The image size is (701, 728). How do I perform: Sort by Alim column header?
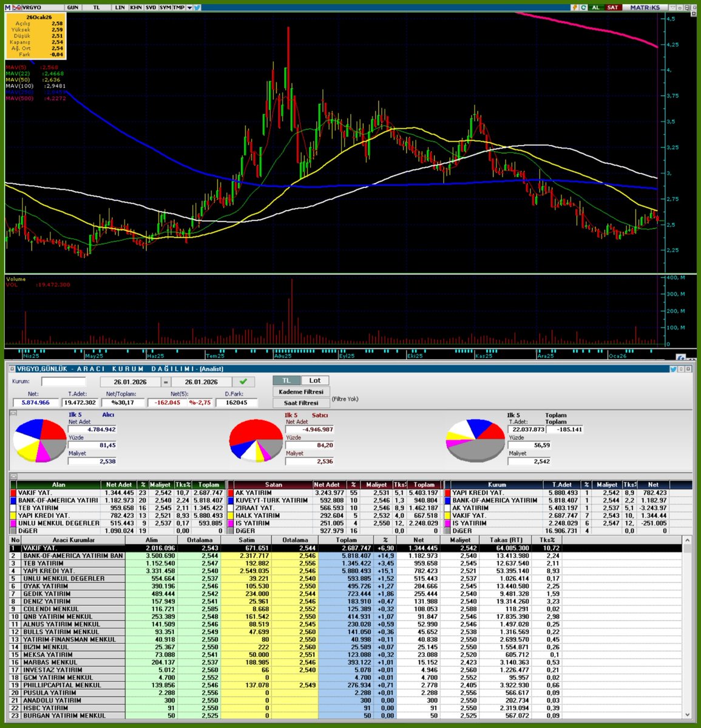152,540
